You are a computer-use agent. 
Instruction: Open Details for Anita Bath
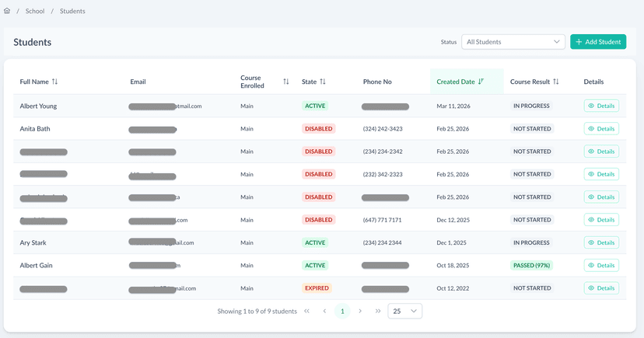click(601, 129)
